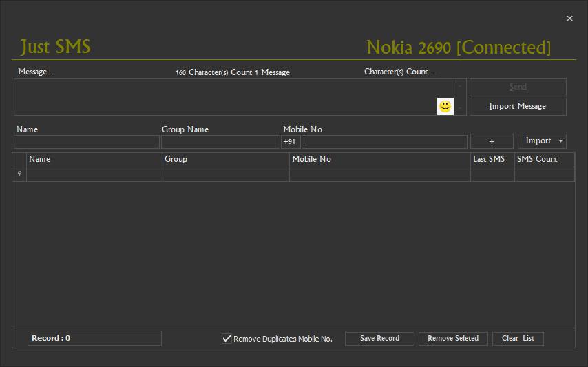Sort by the Mobile No column header

click(x=380, y=159)
